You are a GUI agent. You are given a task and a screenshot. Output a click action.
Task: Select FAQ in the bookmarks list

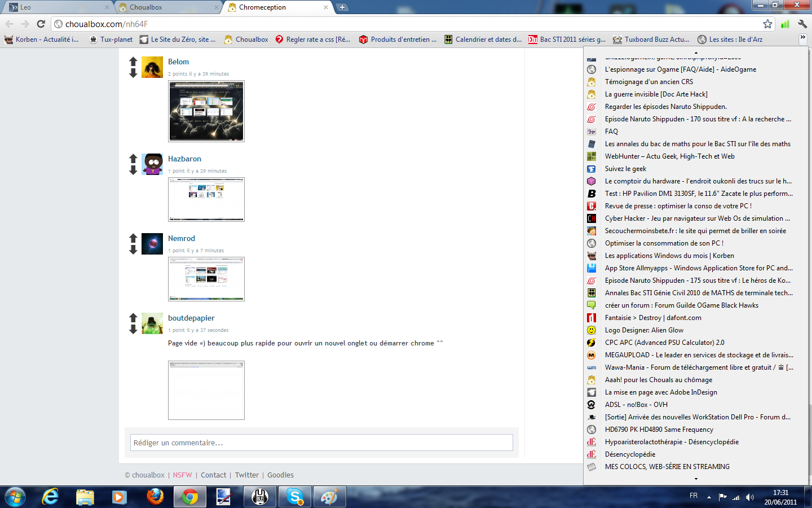point(611,132)
